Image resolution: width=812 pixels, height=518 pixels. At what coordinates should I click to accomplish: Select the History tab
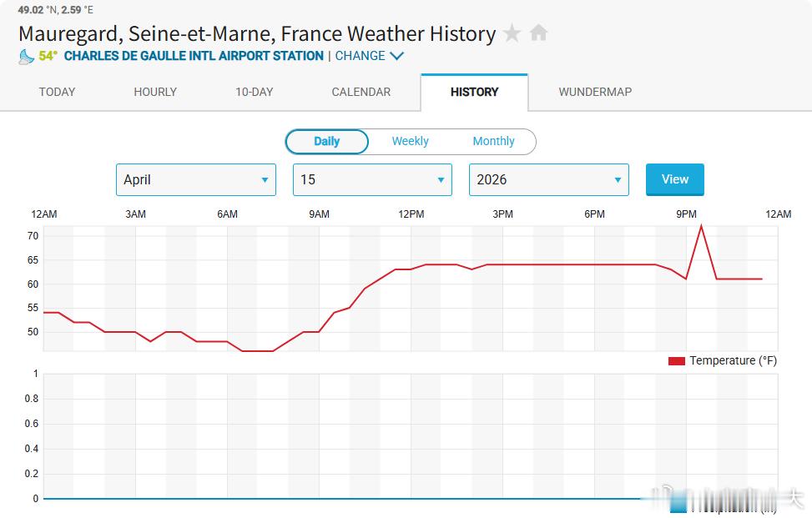(x=474, y=93)
